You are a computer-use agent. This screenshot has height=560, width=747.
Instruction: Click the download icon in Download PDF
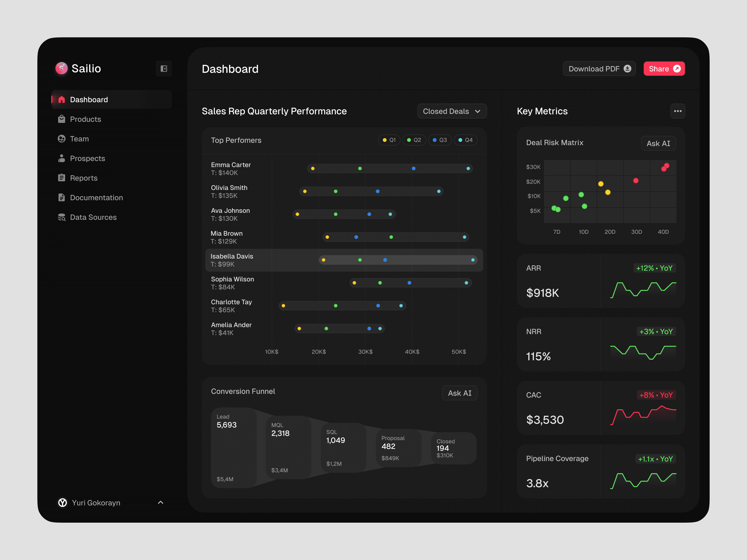(x=627, y=69)
